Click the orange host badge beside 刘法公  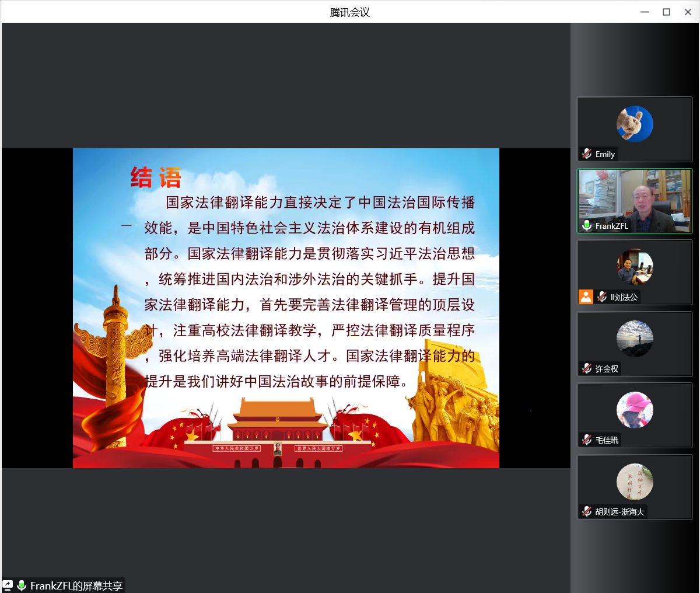tap(586, 297)
